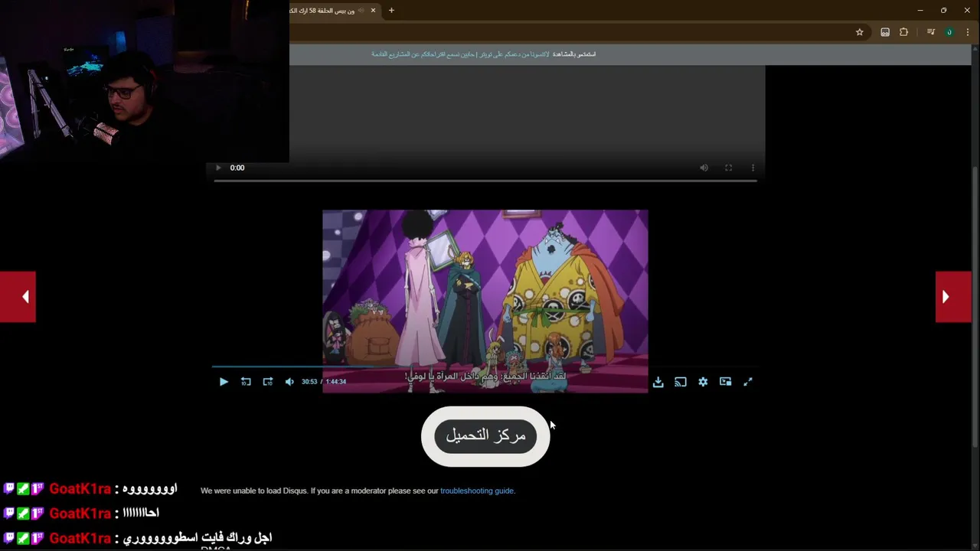Screen dimensions: 980x551
Task: Bookmark this page with the star icon
Action: tap(859, 32)
